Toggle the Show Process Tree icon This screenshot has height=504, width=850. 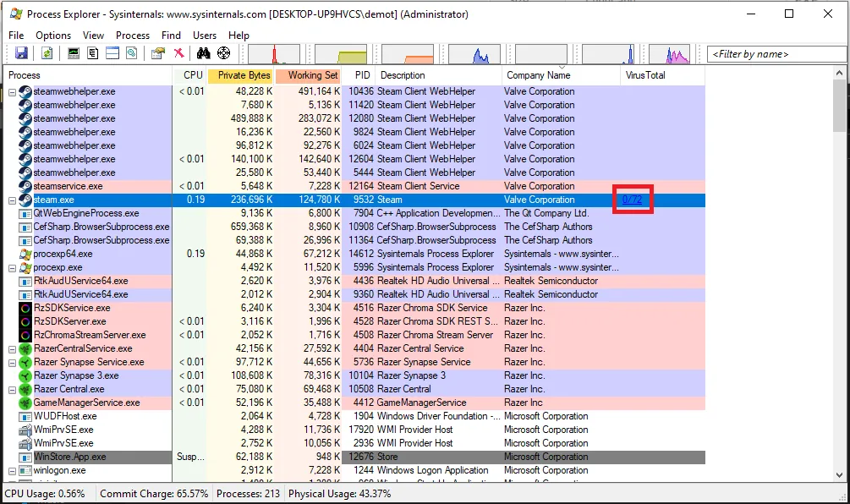[93, 53]
